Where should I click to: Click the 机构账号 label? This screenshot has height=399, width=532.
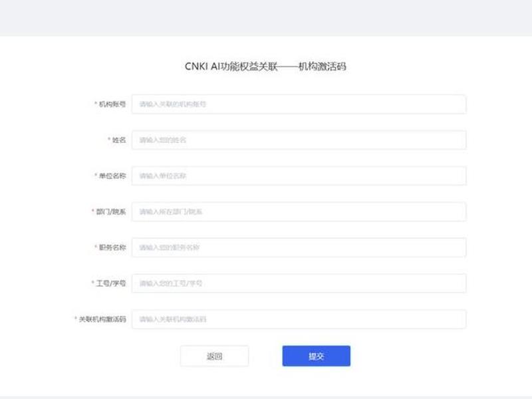click(x=112, y=104)
